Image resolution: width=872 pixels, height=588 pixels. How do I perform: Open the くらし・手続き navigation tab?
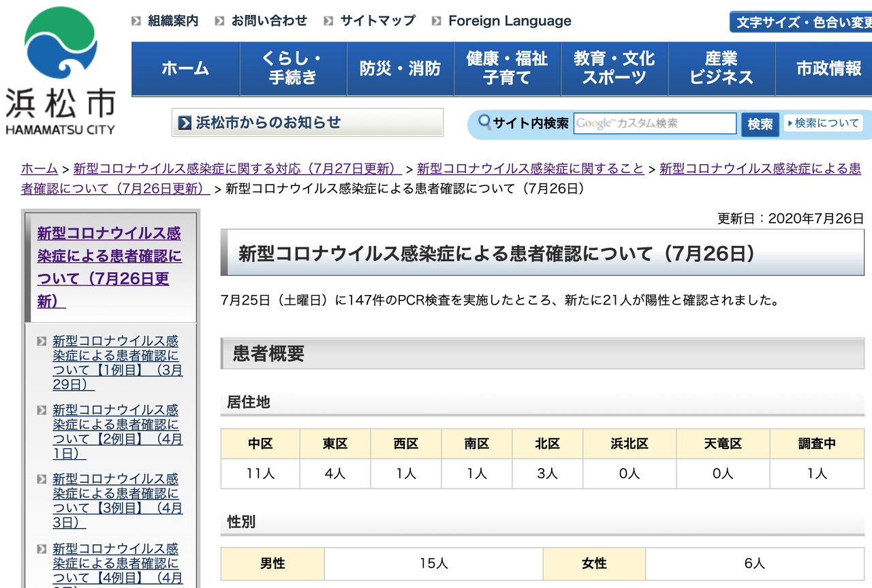tap(293, 69)
